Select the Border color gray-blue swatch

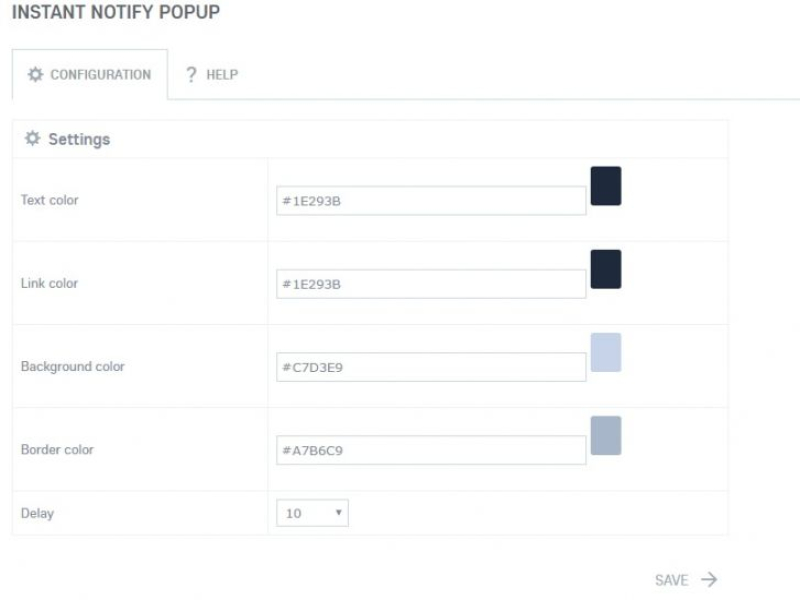pyautogui.click(x=606, y=436)
